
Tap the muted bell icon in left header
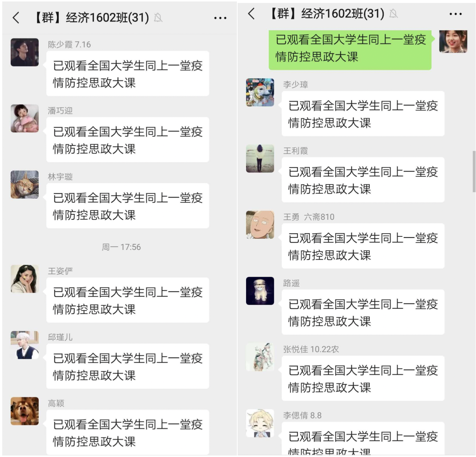(158, 17)
